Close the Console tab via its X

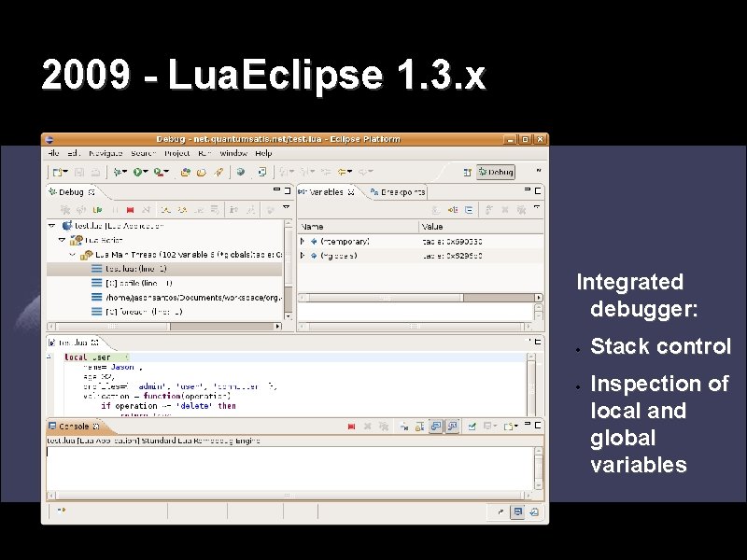click(x=96, y=427)
